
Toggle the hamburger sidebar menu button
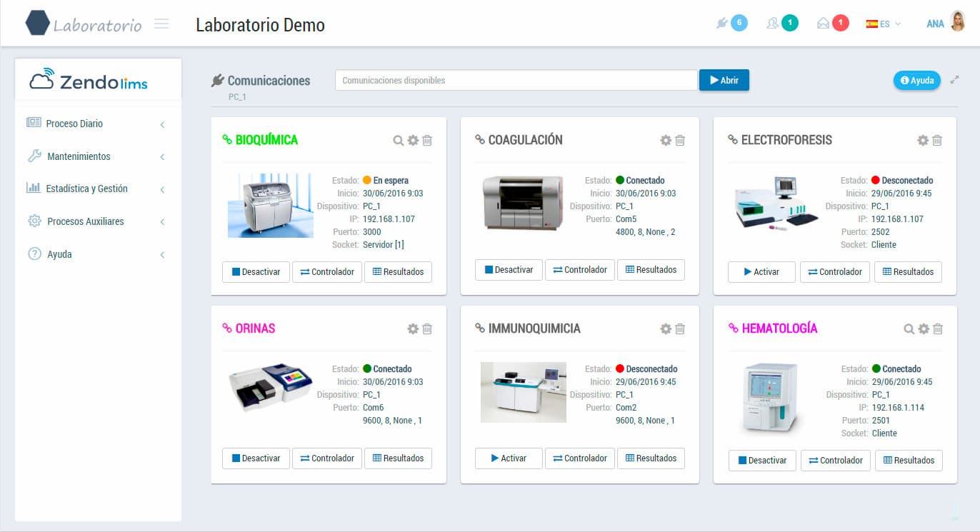[161, 24]
